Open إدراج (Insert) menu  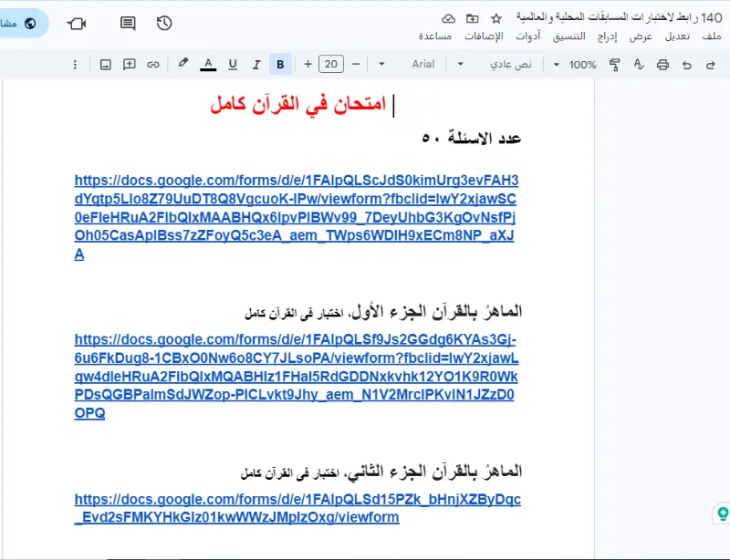(x=607, y=36)
